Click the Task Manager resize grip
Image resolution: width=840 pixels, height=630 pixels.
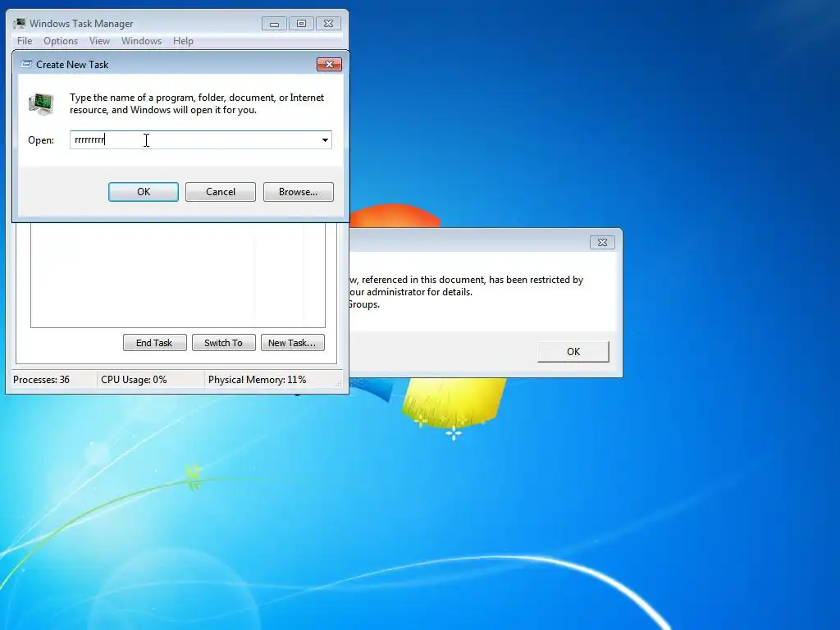click(x=339, y=383)
